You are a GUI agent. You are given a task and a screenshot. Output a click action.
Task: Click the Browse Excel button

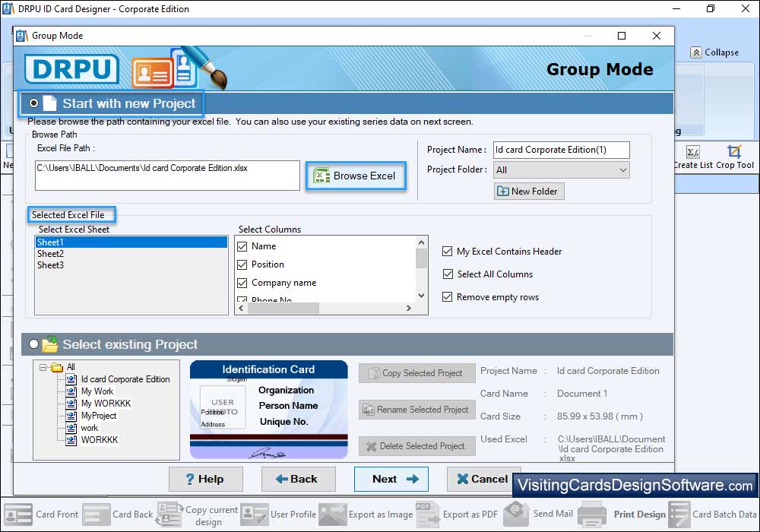355,176
